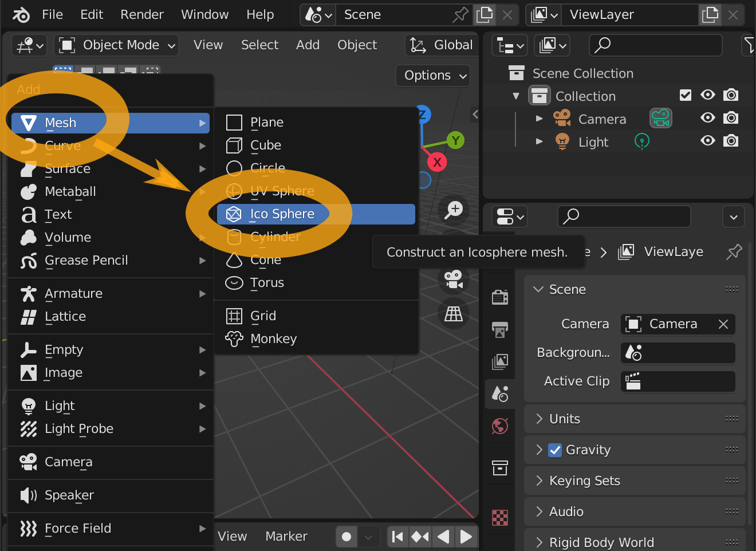Open the viewport Select menu
The width and height of the screenshot is (756, 551).
coord(259,45)
